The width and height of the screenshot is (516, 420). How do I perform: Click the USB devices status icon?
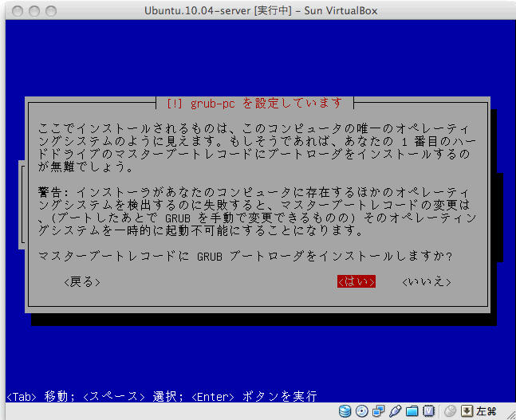[x=395, y=411]
